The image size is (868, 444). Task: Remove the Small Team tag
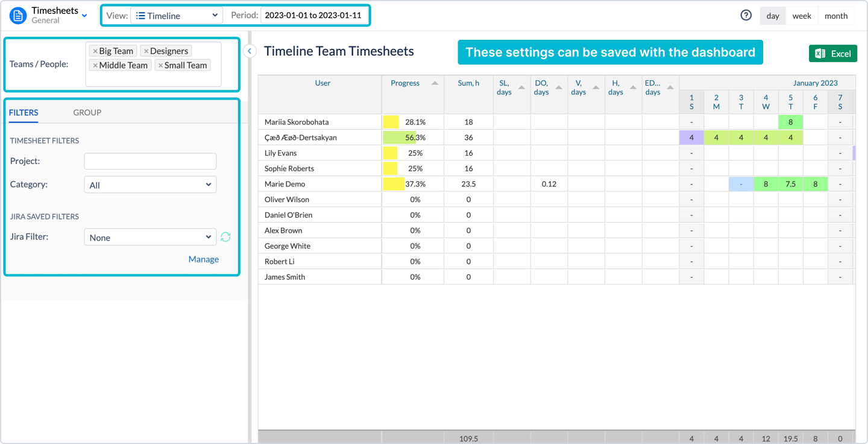click(x=160, y=65)
